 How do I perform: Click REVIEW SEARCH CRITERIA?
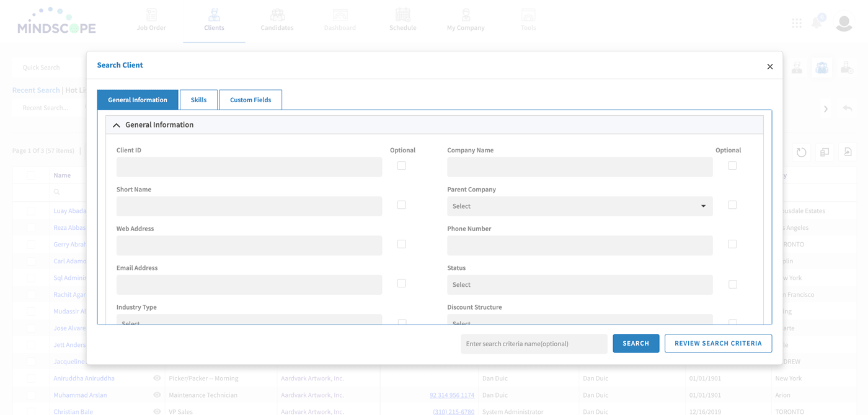coord(718,343)
